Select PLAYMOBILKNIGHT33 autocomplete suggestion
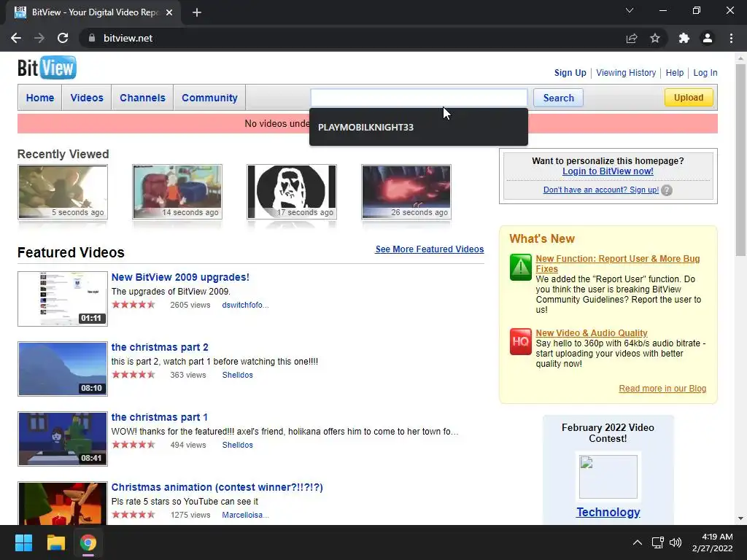Image resolution: width=747 pixels, height=560 pixels. (x=418, y=127)
